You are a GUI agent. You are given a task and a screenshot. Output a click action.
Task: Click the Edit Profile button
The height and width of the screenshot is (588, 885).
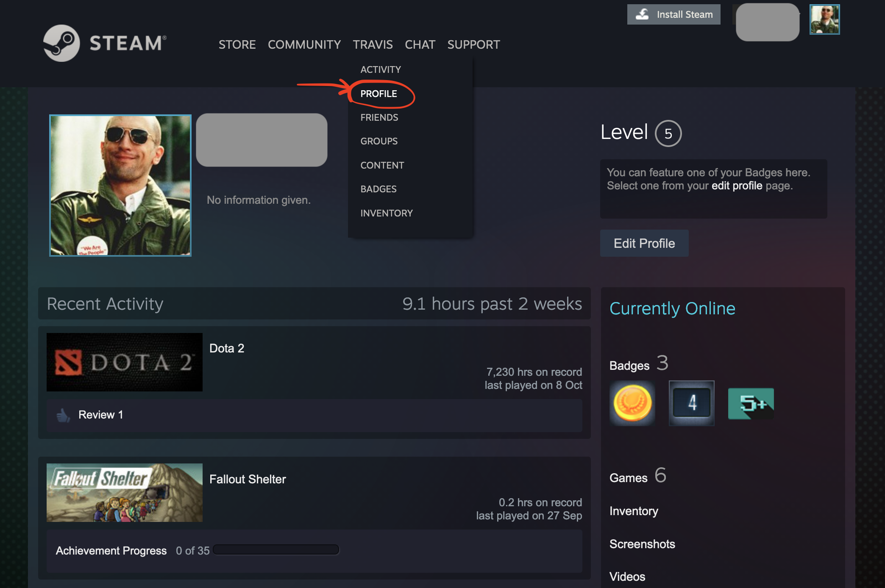(644, 243)
